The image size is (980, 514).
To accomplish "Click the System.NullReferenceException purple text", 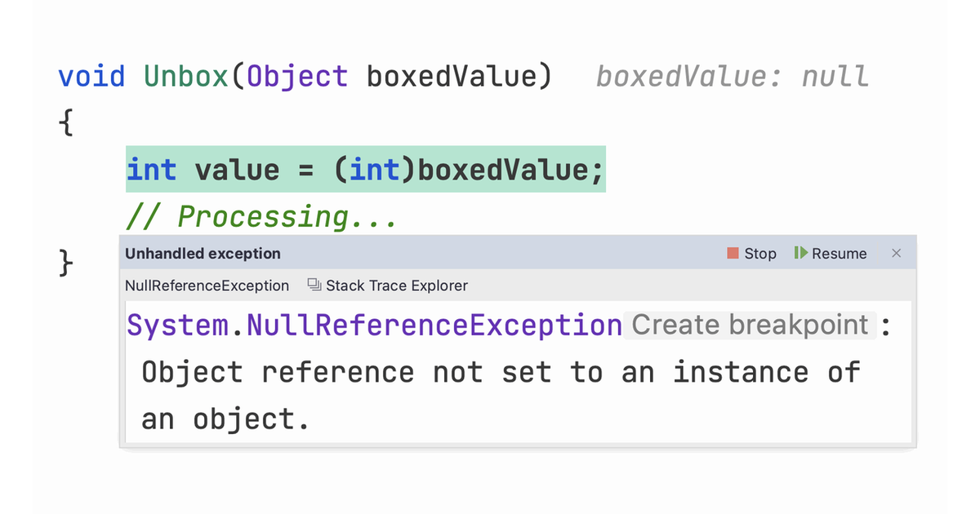I will pos(372,325).
